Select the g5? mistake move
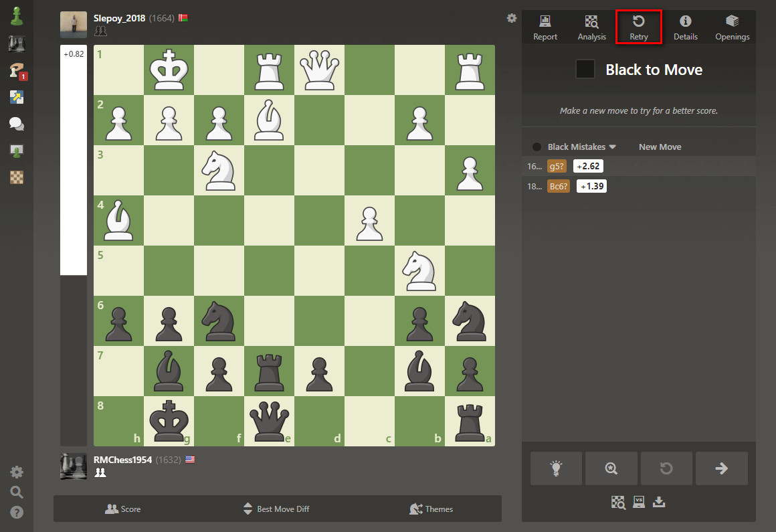This screenshot has width=776, height=532. click(557, 166)
